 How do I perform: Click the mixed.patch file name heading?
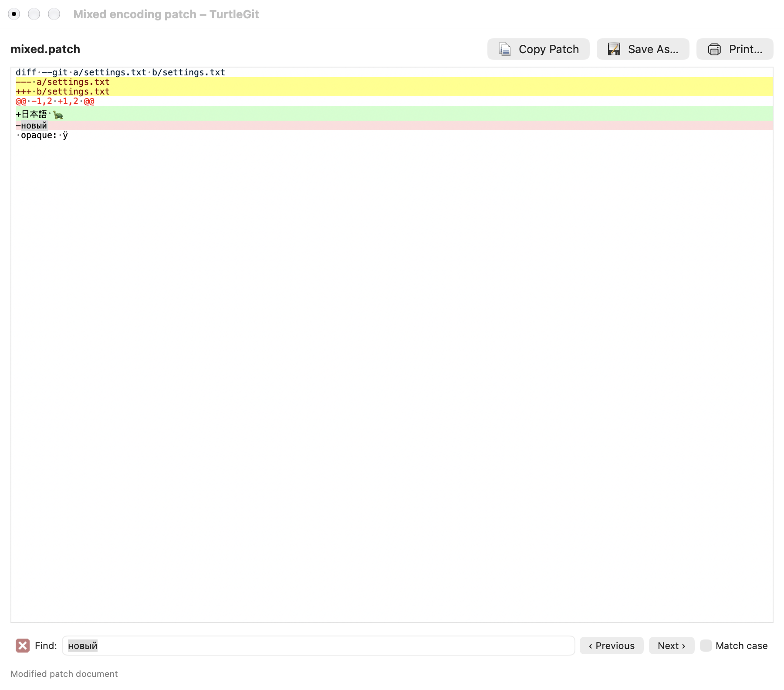click(x=45, y=49)
